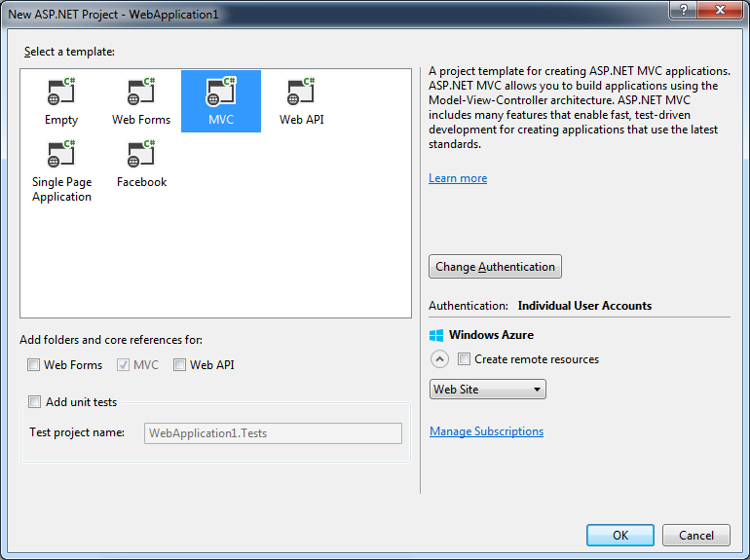The width and height of the screenshot is (750, 560).
Task: Open the Web Site dropdown
Action: tap(487, 390)
